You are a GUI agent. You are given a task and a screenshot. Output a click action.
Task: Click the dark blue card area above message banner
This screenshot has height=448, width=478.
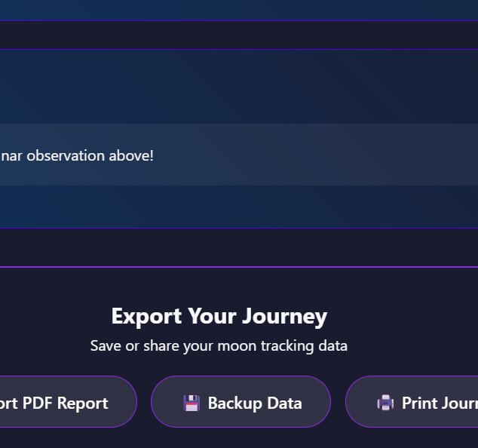pyautogui.click(x=226, y=87)
